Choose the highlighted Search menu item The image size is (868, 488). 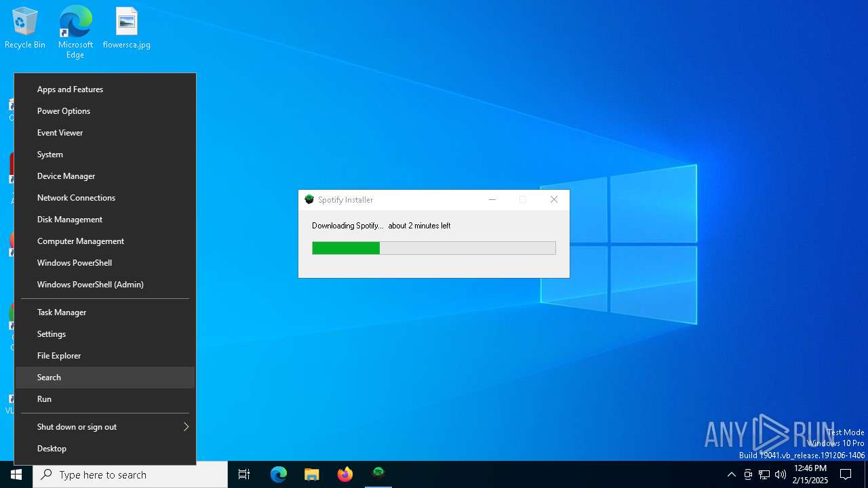105,378
